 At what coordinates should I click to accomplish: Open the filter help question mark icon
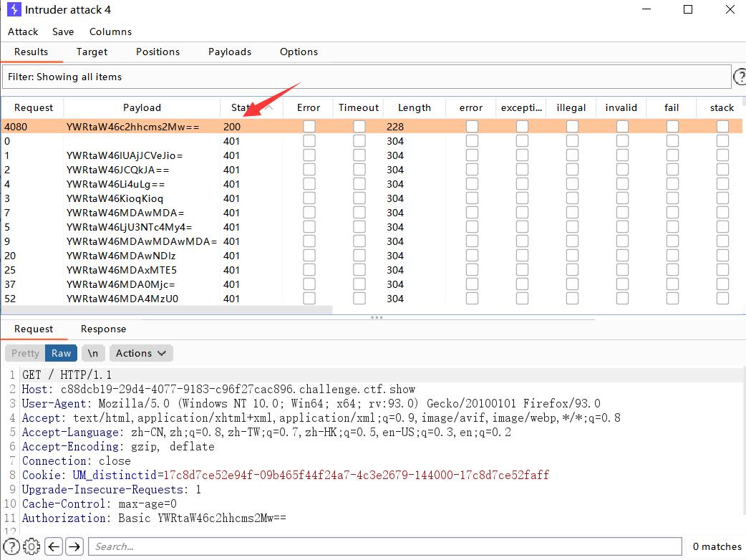click(x=740, y=77)
